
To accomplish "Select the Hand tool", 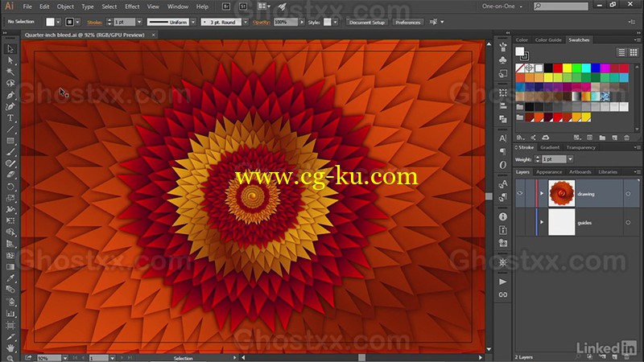I will (10, 348).
